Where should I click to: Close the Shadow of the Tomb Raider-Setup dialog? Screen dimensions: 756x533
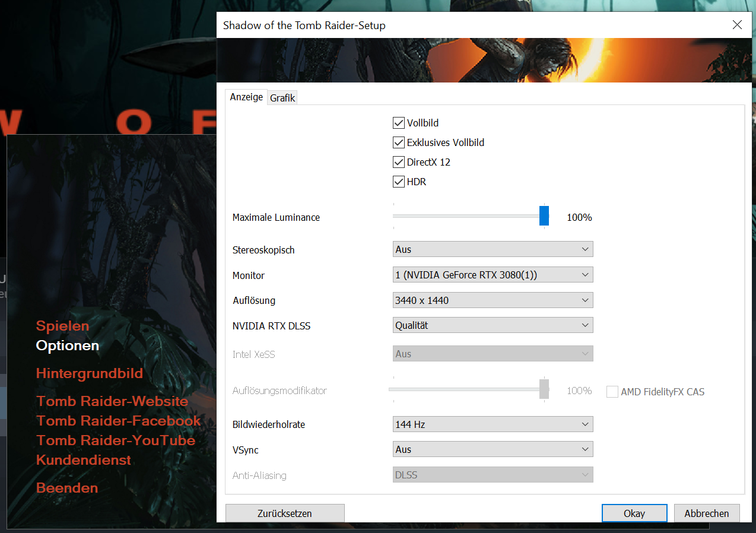(737, 25)
